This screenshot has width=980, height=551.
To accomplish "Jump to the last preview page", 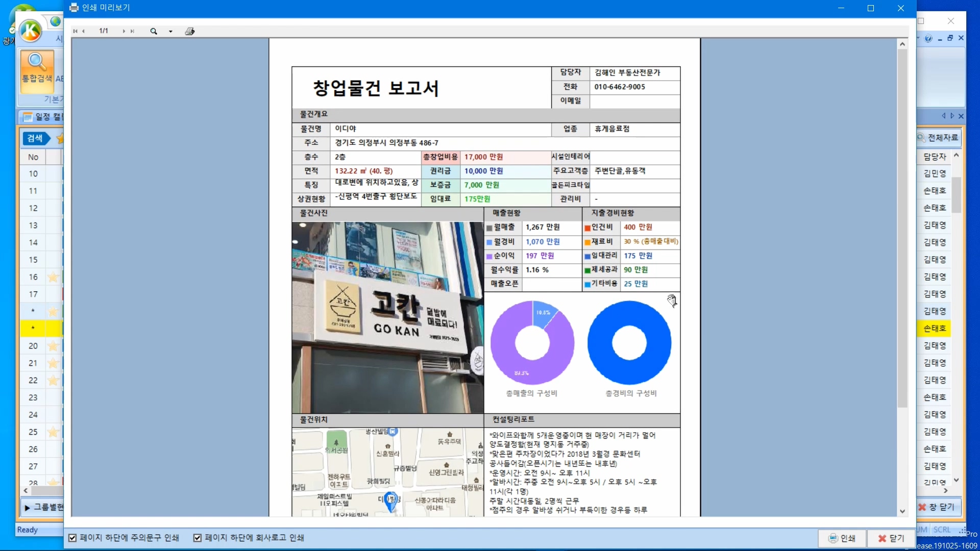I will pyautogui.click(x=132, y=31).
